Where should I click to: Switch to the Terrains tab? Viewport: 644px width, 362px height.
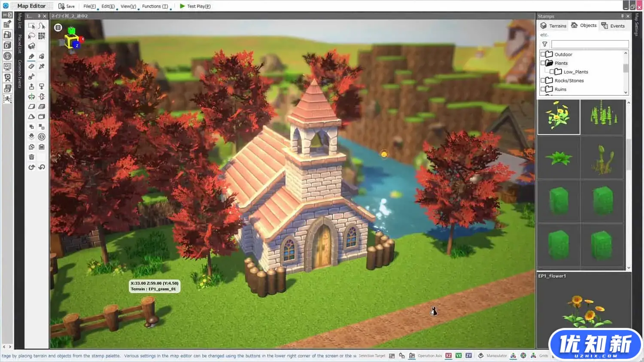[553, 25]
